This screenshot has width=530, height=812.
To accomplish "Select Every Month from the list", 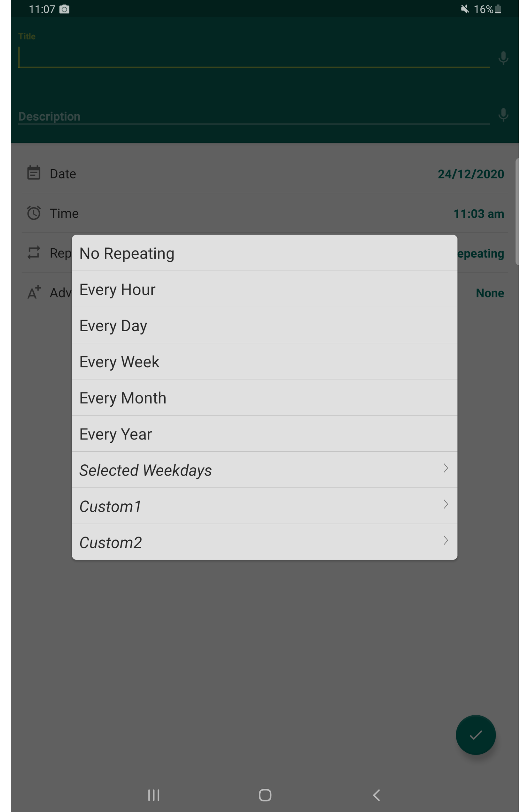I will coord(264,397).
